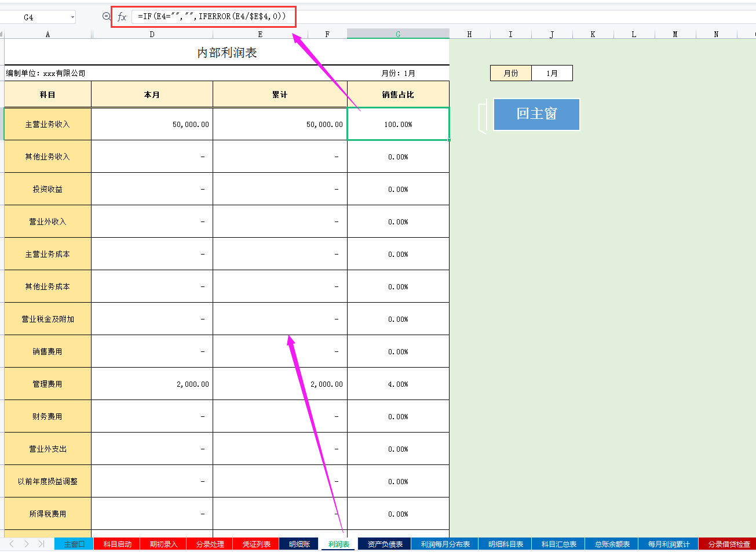This screenshot has width=756, height=552.
Task: Select the 1月 month cell
Action: 552,72
